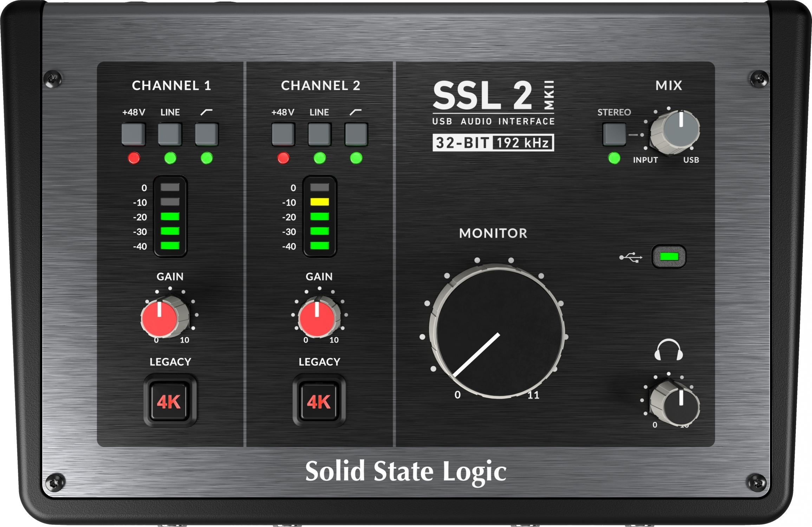Viewport: 812px width, 527px height.
Task: Click the Channel 1 red GAIN knob
Action: coord(160,319)
